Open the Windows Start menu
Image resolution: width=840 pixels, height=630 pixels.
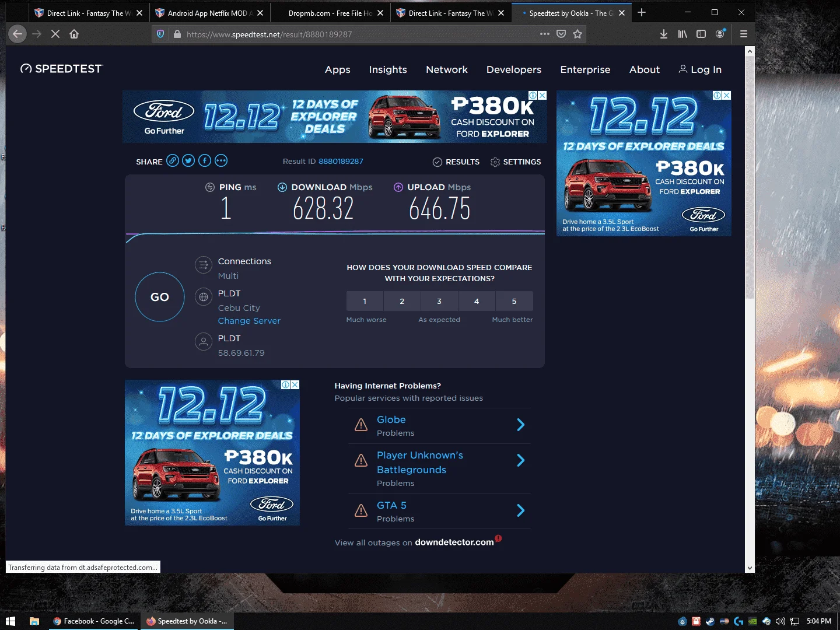[x=10, y=621]
